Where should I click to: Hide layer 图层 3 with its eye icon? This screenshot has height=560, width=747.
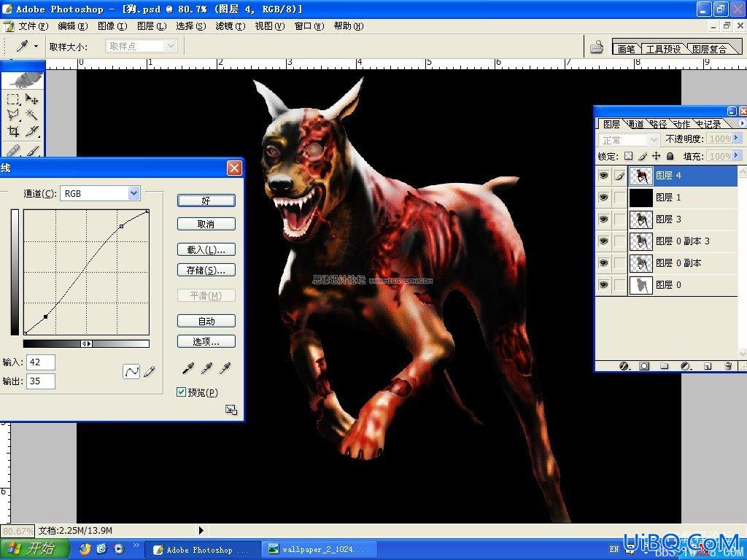(x=603, y=219)
